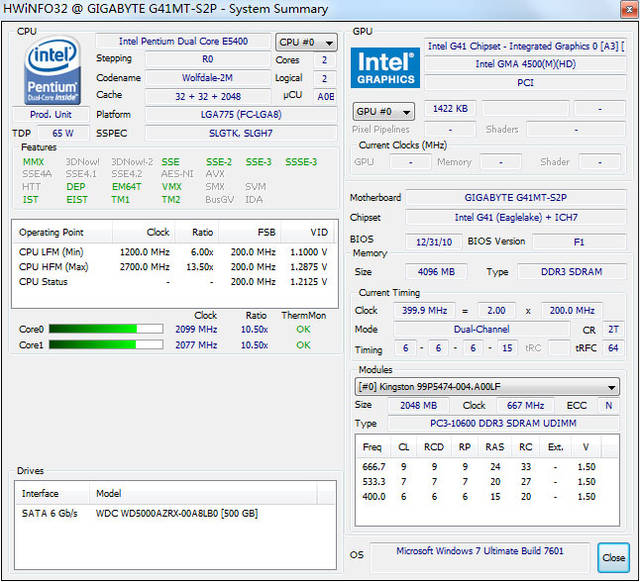Click the Intel Pentium CPU logo
Screen dimensions: 640x582
[x=52, y=71]
